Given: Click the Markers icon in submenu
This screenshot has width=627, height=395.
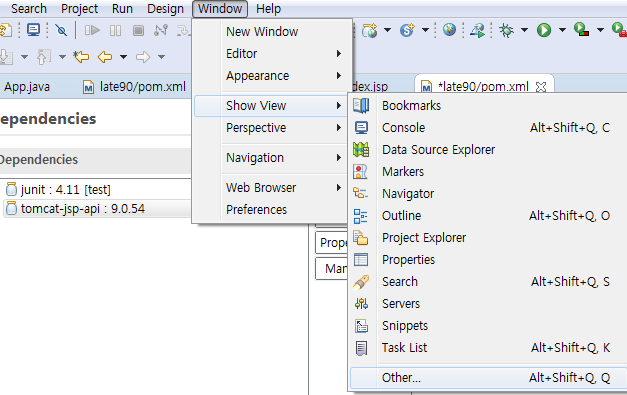Looking at the screenshot, I should pyautogui.click(x=361, y=172).
